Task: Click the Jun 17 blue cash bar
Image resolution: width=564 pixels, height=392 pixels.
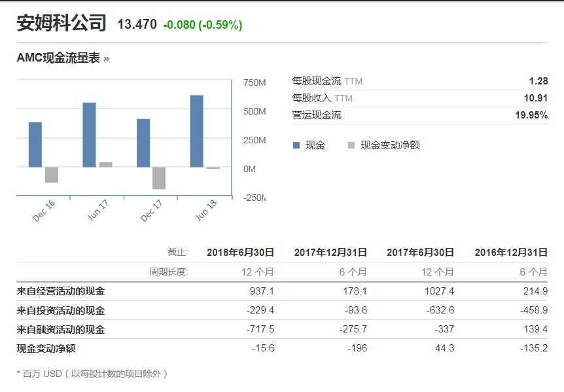Action: coord(89,135)
